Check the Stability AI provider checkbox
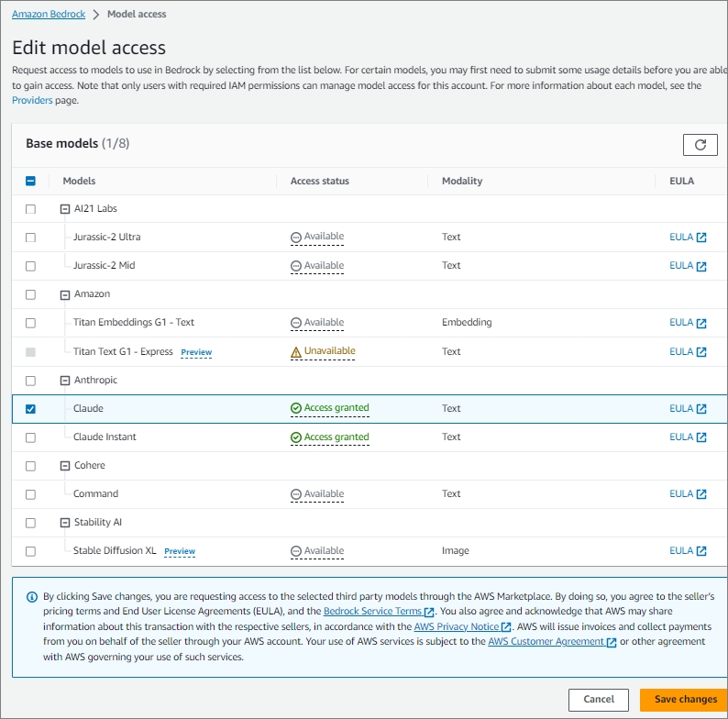The width and height of the screenshot is (728, 719). pos(30,523)
